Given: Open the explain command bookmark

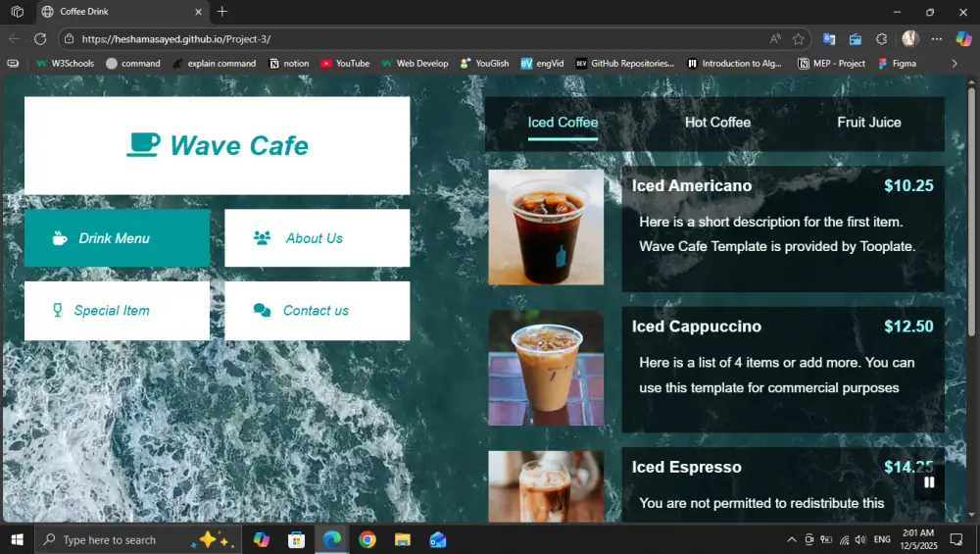Looking at the screenshot, I should (x=215, y=63).
